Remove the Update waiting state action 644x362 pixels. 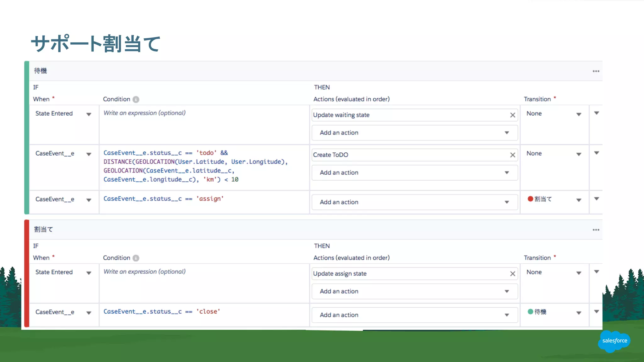(513, 115)
